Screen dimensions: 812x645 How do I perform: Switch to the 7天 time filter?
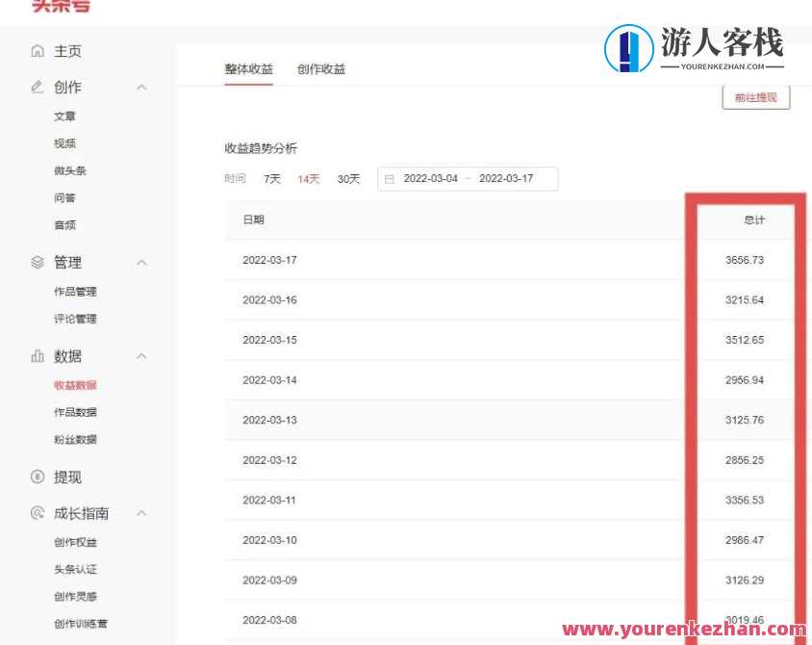click(271, 178)
